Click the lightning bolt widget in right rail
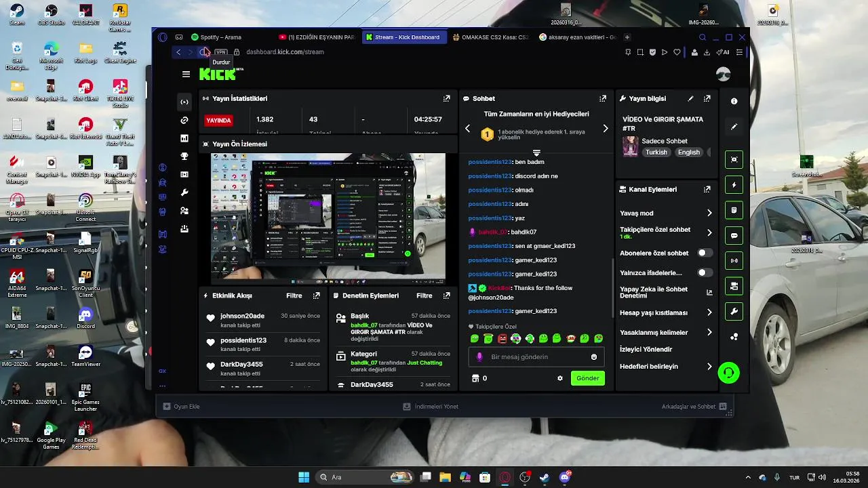The image size is (868, 488). (734, 185)
